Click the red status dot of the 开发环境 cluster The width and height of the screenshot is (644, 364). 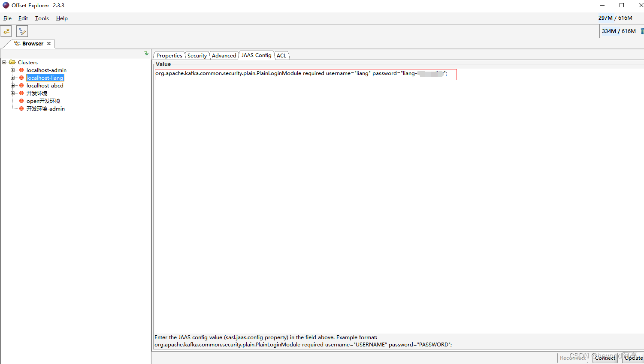pyautogui.click(x=21, y=93)
